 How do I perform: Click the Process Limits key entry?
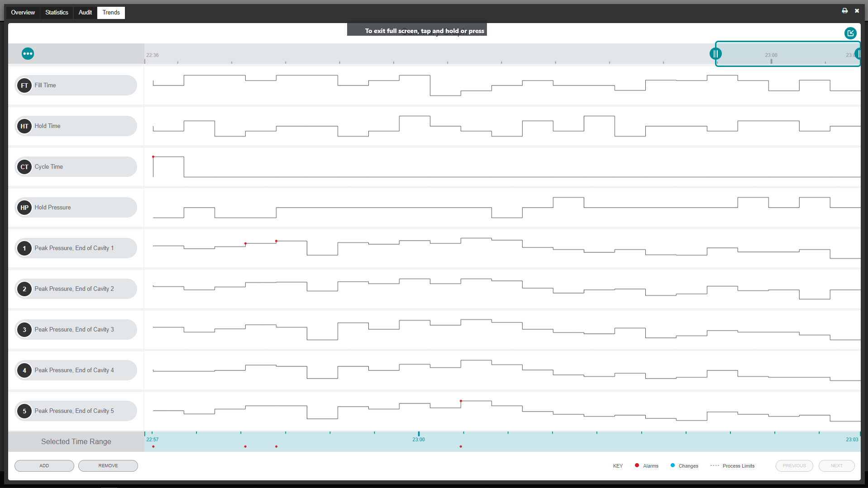[x=732, y=466]
